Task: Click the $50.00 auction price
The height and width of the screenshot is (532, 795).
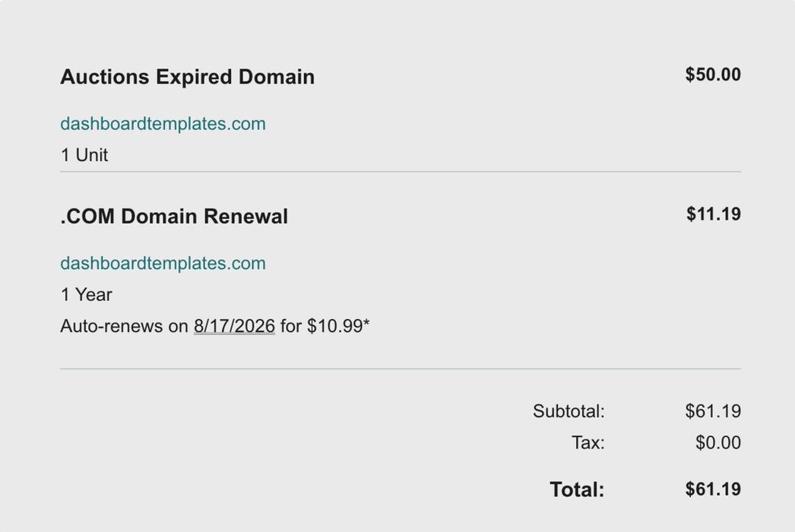Action: tap(712, 74)
